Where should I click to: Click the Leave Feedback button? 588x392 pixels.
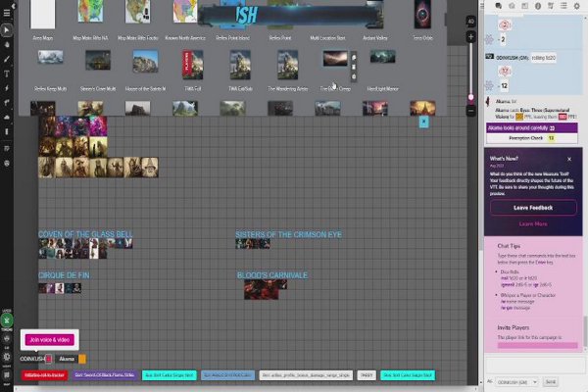533,208
